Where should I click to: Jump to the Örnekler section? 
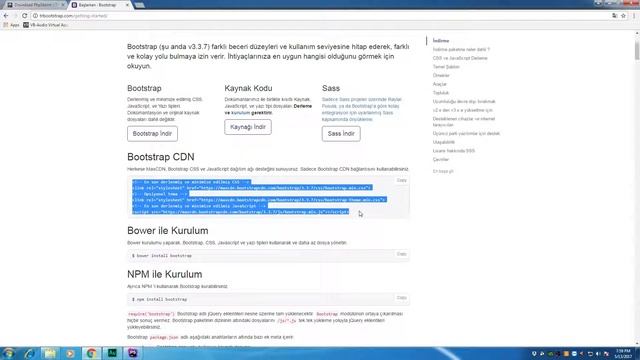point(441,75)
